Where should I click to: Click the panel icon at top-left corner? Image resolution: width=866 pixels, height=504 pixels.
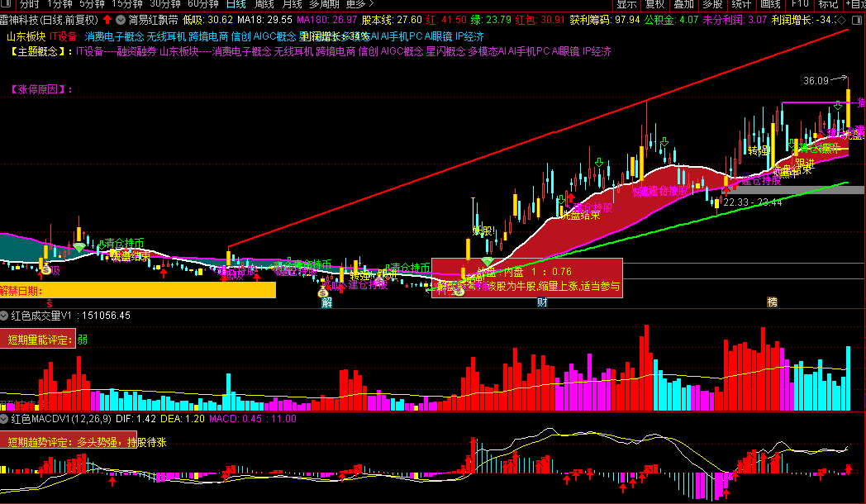tap(7, 4)
